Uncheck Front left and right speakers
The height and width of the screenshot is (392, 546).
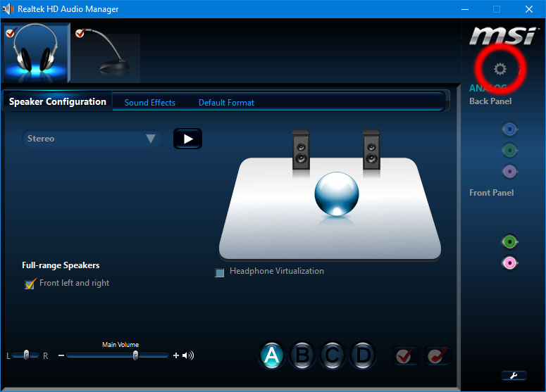tap(30, 284)
